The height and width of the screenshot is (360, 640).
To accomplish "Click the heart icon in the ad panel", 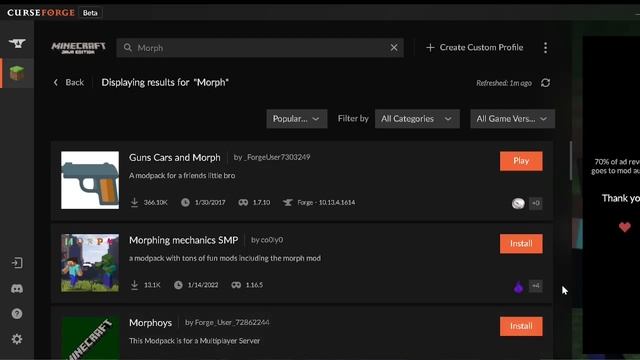I will tap(624, 227).
